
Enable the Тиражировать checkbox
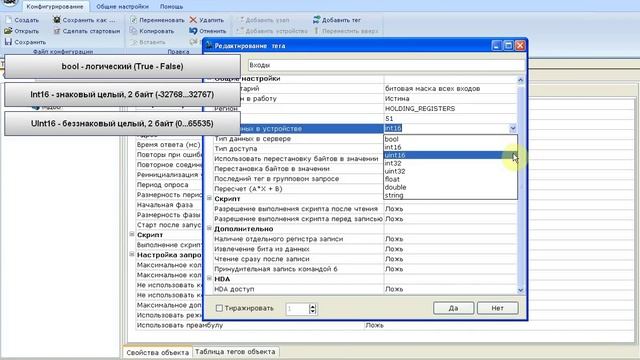[219, 308]
